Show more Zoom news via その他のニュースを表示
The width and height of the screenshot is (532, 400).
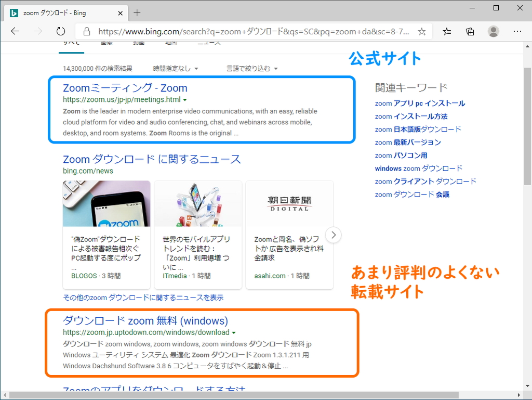[143, 297]
